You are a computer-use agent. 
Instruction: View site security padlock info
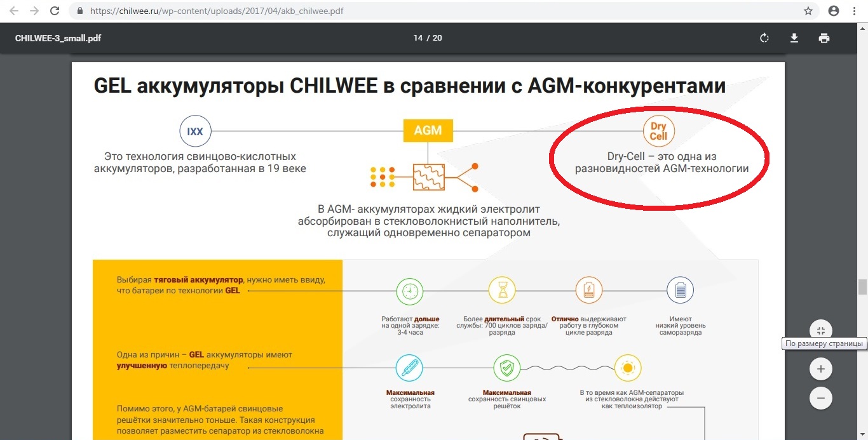click(x=79, y=11)
